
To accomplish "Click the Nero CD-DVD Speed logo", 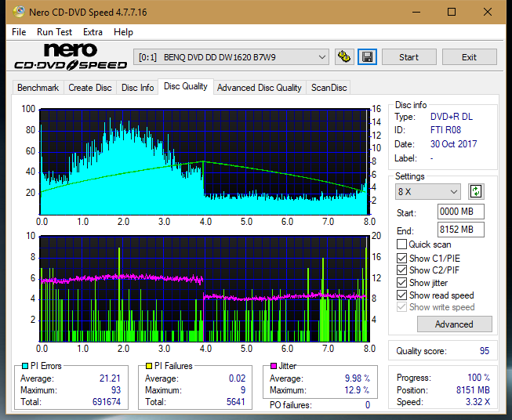I will [x=71, y=56].
